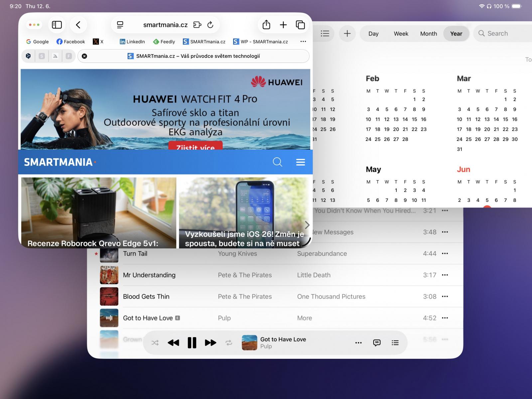
Task: Add a new Calendar event
Action: [347, 34]
